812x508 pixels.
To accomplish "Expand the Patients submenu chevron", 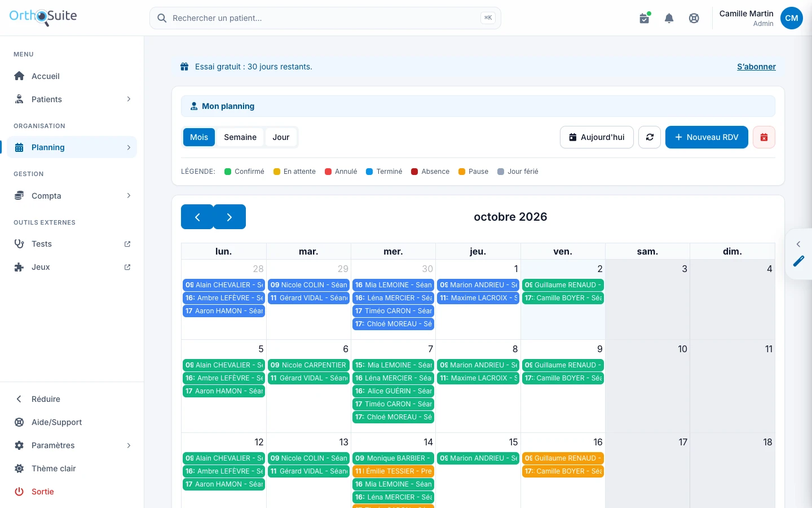I will click(x=129, y=99).
